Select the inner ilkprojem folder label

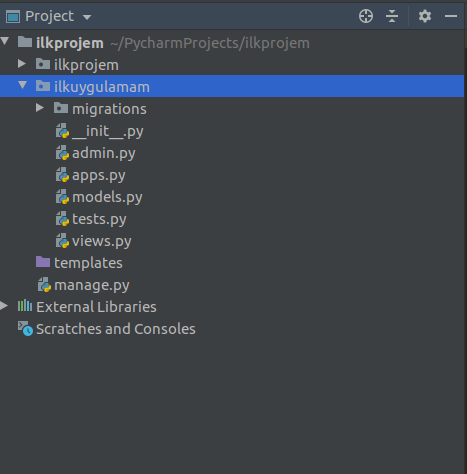tap(86, 65)
